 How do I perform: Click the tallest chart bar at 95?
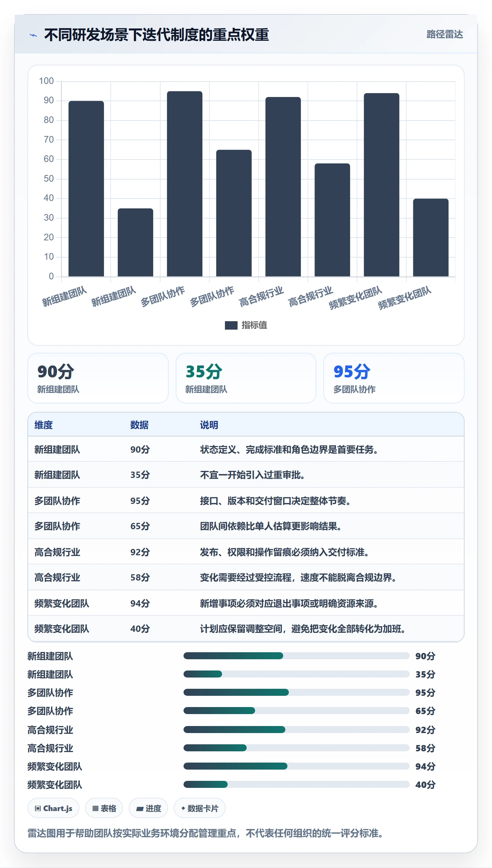point(184,184)
